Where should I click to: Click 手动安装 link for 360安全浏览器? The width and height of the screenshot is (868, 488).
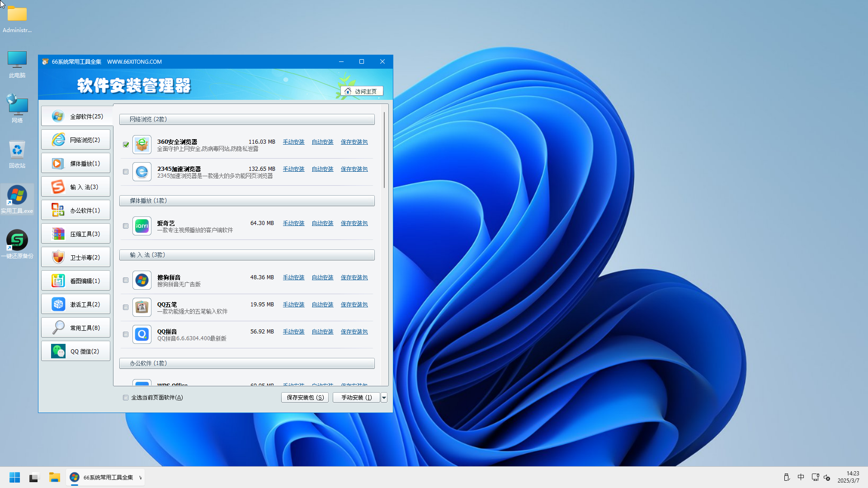point(293,142)
